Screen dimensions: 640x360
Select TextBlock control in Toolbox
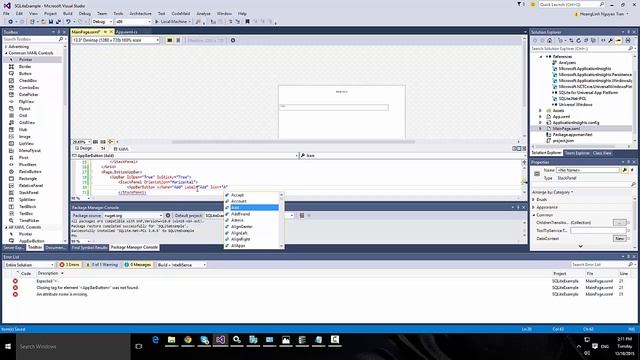click(27, 207)
